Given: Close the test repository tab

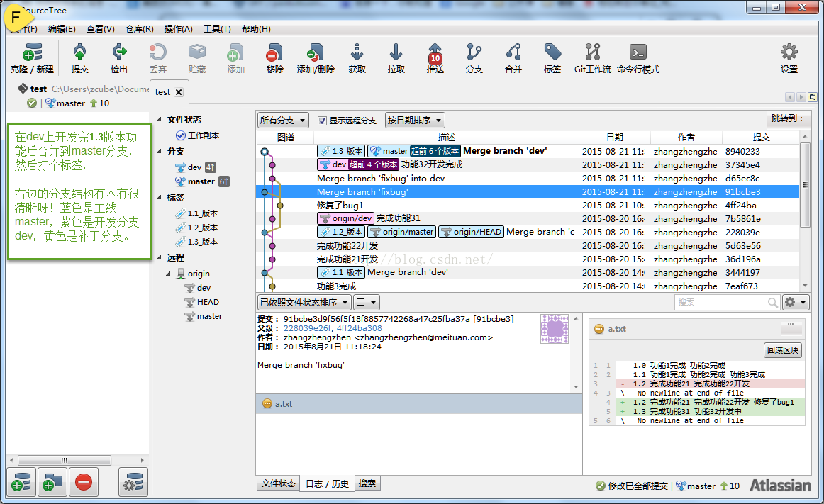Looking at the screenshot, I should [x=179, y=92].
